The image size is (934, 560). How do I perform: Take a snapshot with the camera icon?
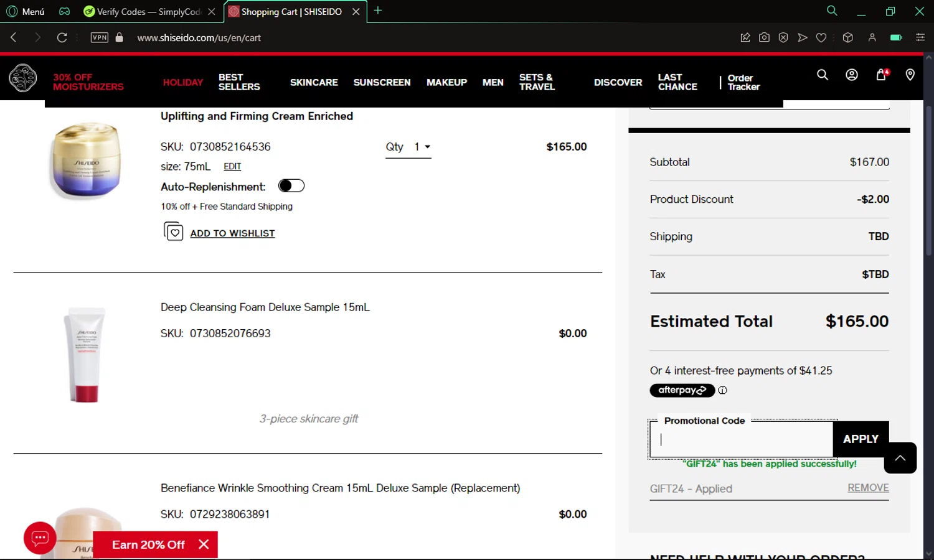[x=764, y=37]
